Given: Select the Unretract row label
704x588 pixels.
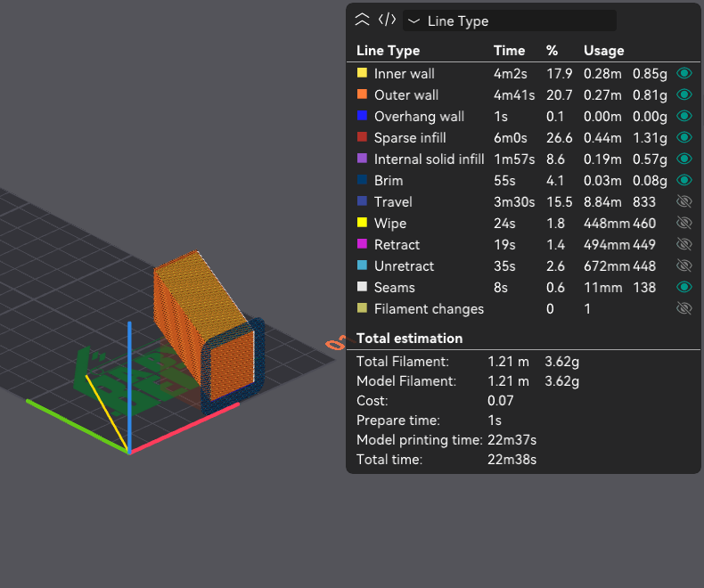Looking at the screenshot, I should [x=404, y=266].
